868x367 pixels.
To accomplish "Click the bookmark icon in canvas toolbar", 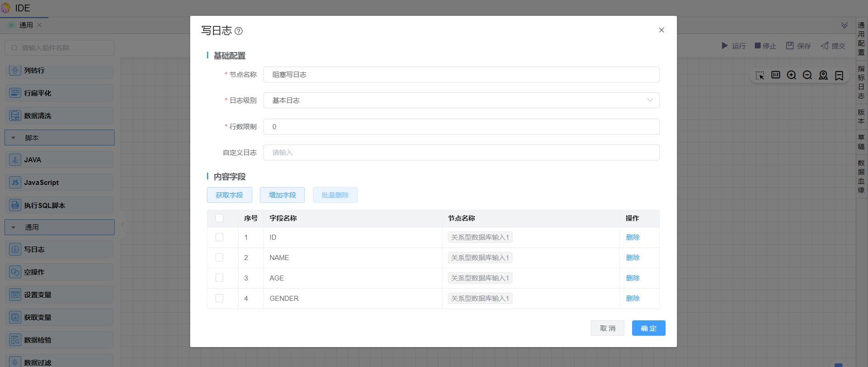I will point(839,75).
